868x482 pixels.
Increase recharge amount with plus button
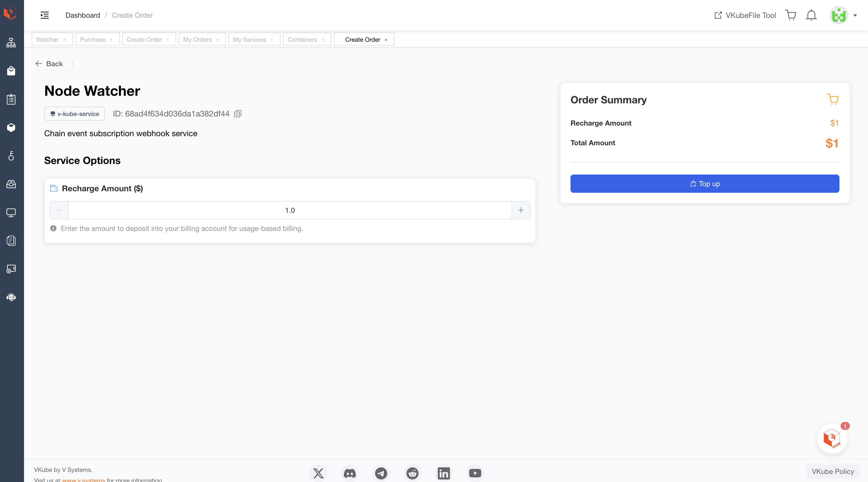[521, 210]
